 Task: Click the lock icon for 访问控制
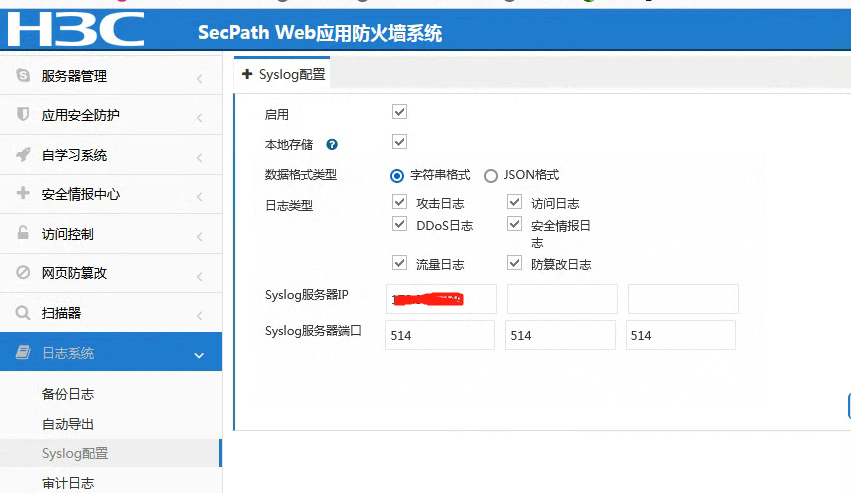pos(23,232)
